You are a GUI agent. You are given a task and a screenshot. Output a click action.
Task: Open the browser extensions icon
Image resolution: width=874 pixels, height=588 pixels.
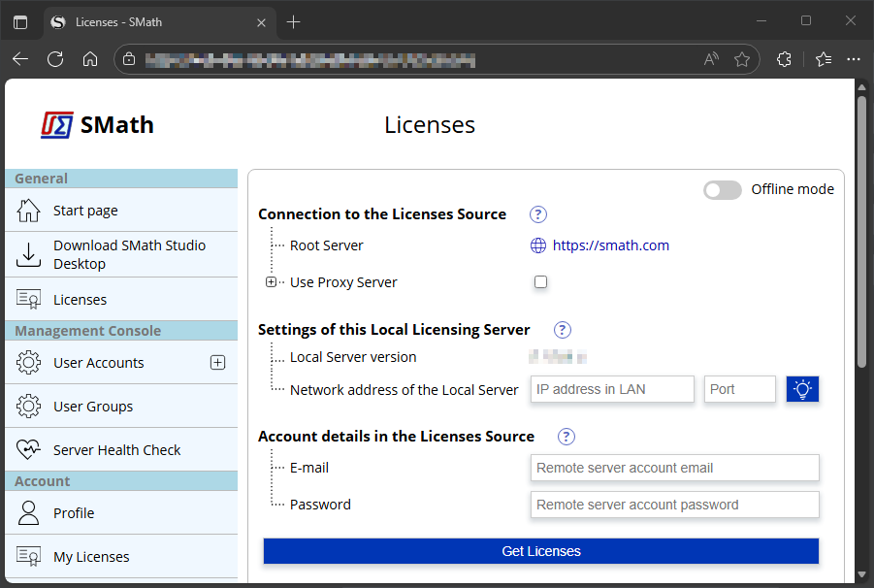click(x=784, y=59)
